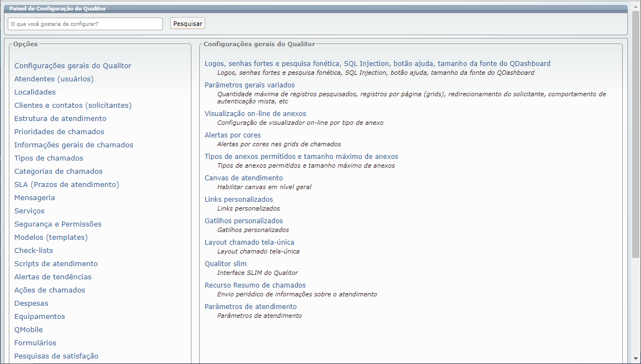Click 'Painel de Configuração do Qualitor' title
The height and width of the screenshot is (364, 641).
click(x=58, y=9)
